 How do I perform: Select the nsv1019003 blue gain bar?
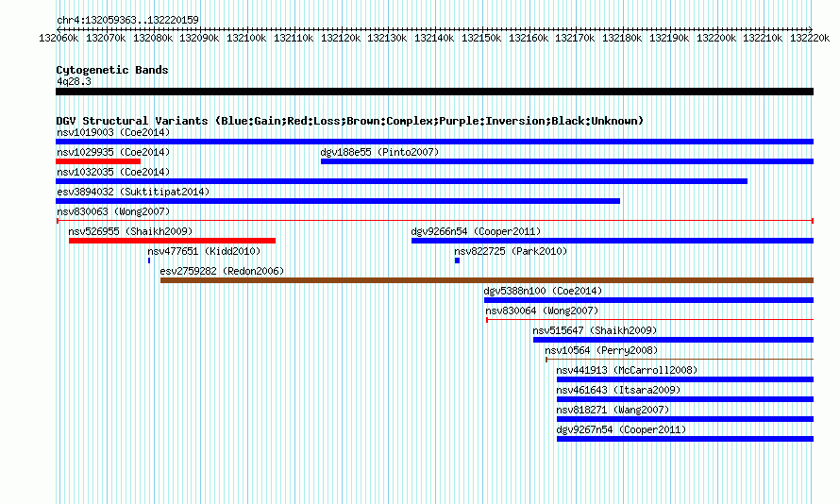[x=434, y=142]
